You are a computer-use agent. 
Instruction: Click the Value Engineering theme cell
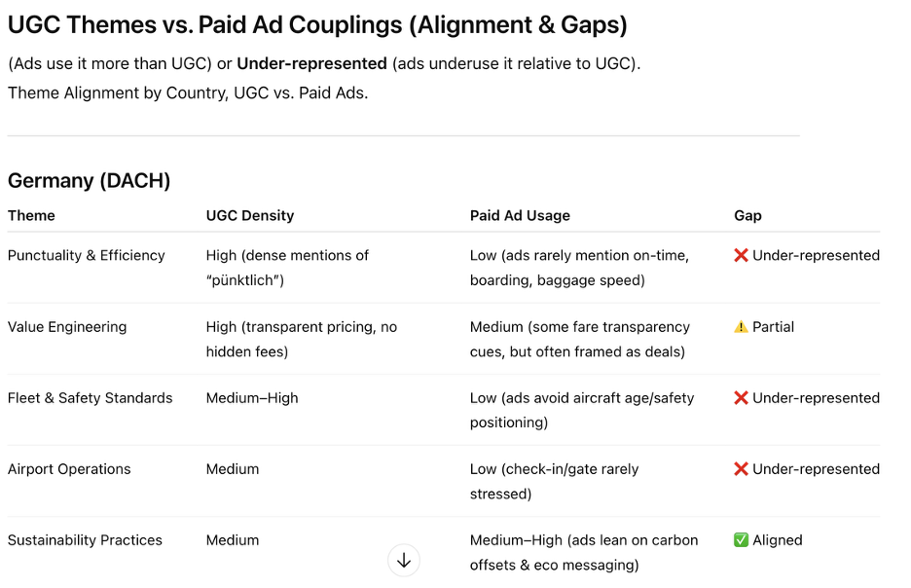[67, 327]
